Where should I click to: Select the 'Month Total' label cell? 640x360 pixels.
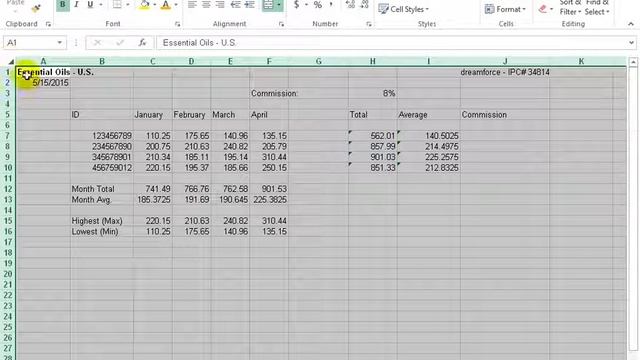(102, 189)
